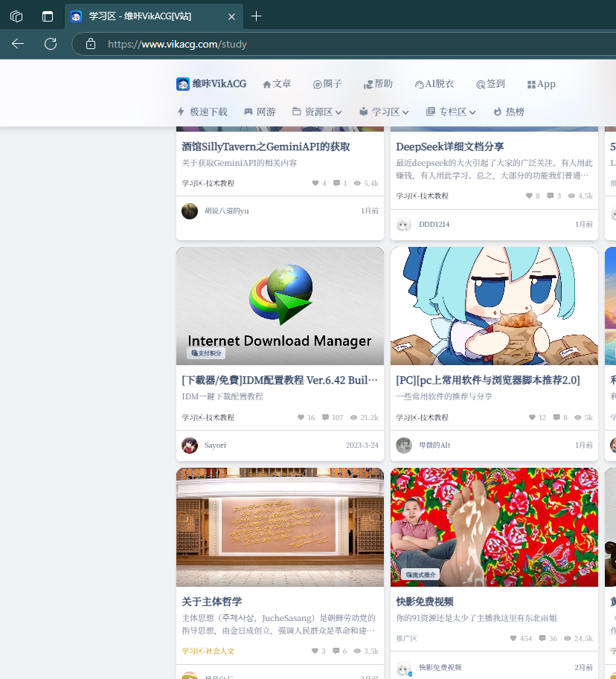Expand the 学习区 dropdown menu
616x679 pixels.
point(384,112)
